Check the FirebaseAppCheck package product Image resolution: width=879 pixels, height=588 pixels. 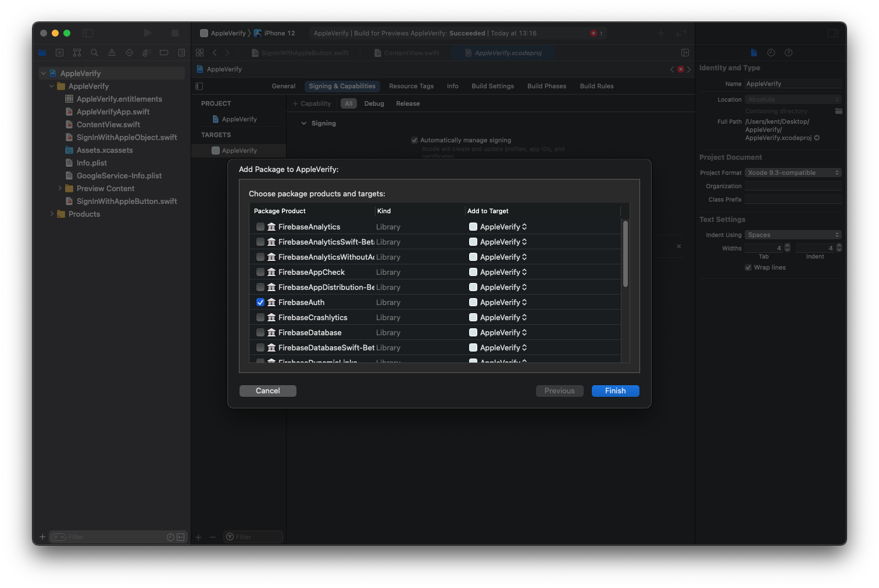[260, 272]
